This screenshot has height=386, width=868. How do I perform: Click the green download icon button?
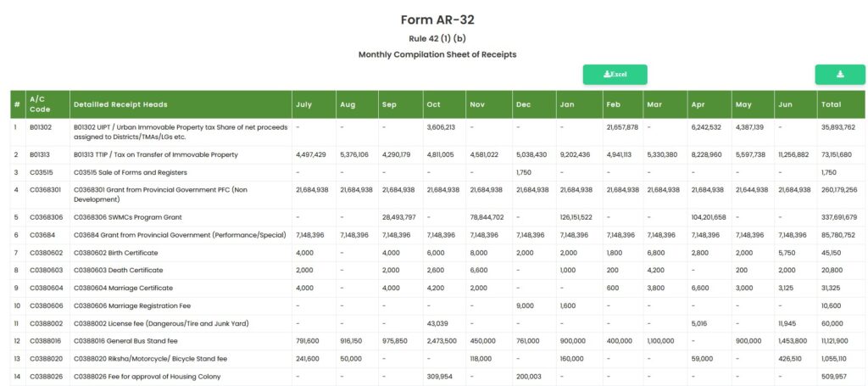840,75
